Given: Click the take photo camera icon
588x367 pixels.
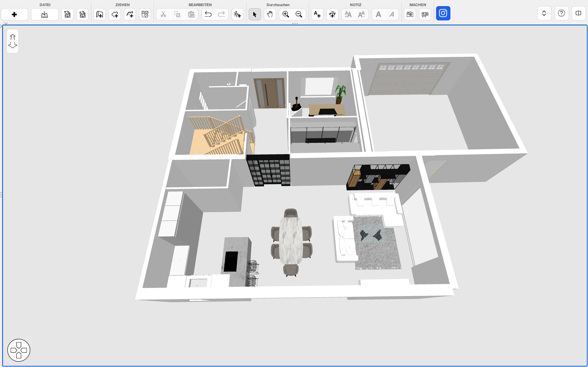Looking at the screenshot, I should click(x=410, y=14).
